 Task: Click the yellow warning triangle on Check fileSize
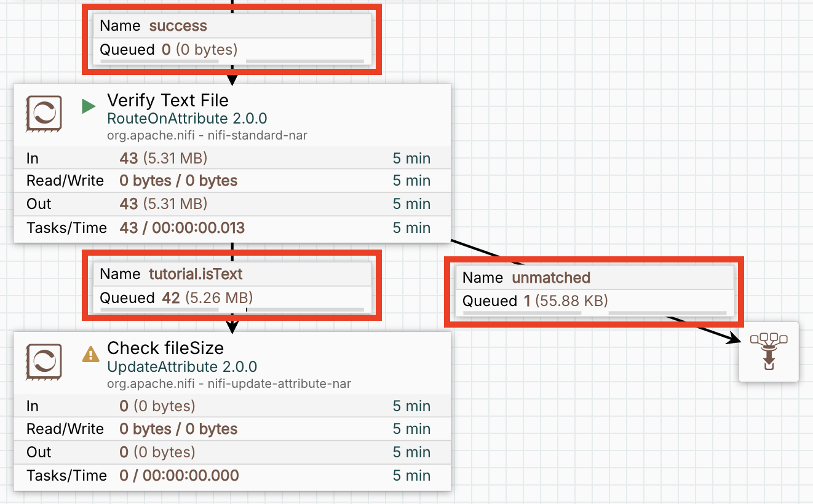pos(90,354)
